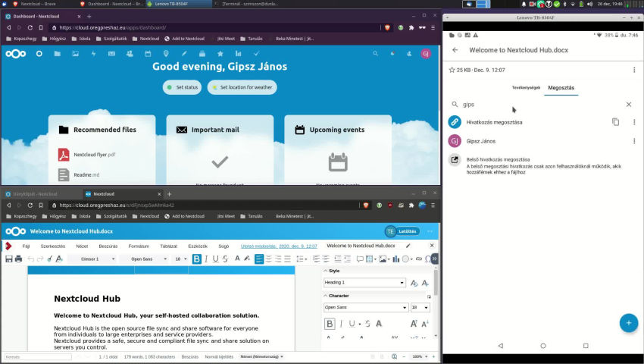The height and width of the screenshot is (364, 644).
Task: Open Photos app in Nextcloud dashboard top bar
Action: [x=75, y=54]
